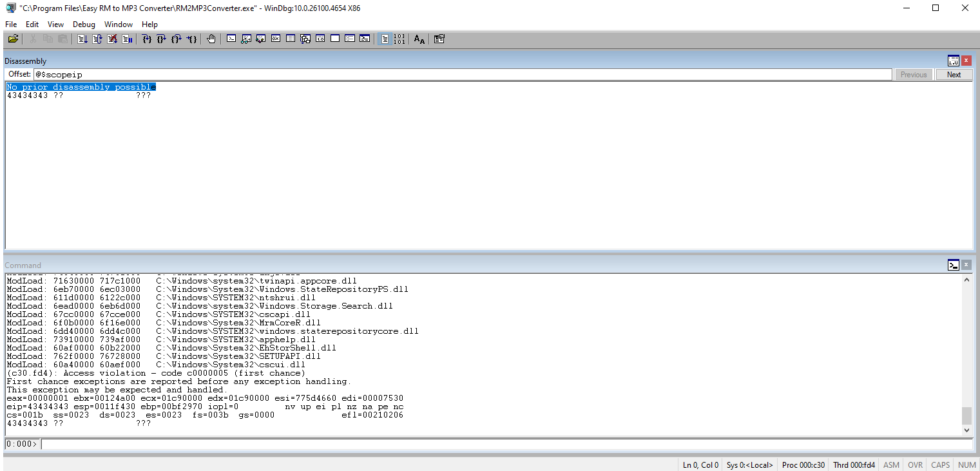
Task: Open the Command pane window menu icon
Action: click(x=954, y=265)
